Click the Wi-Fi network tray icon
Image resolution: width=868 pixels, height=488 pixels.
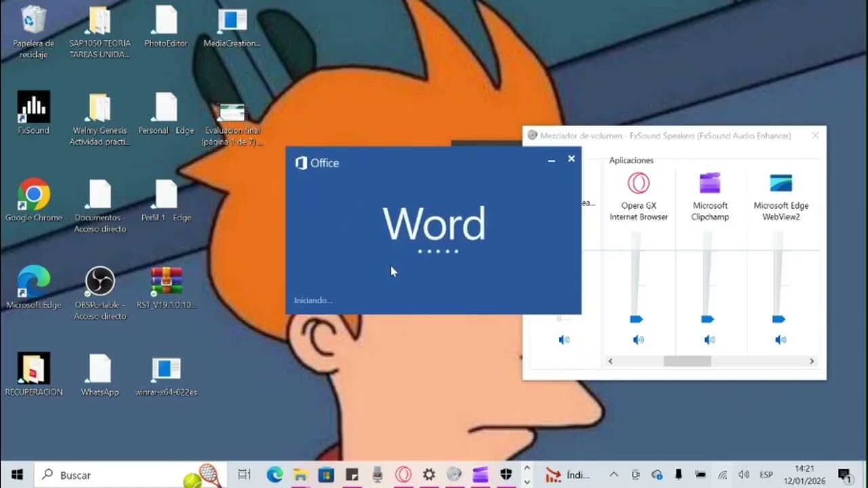point(723,475)
